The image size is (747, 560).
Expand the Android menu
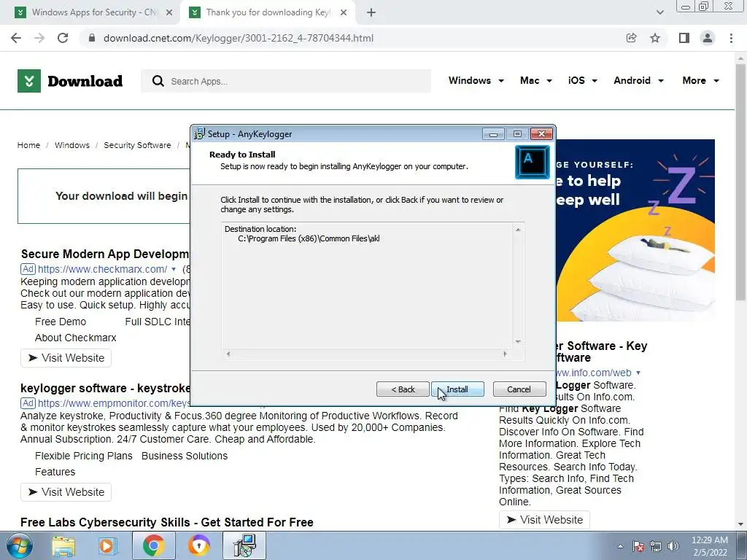(639, 80)
